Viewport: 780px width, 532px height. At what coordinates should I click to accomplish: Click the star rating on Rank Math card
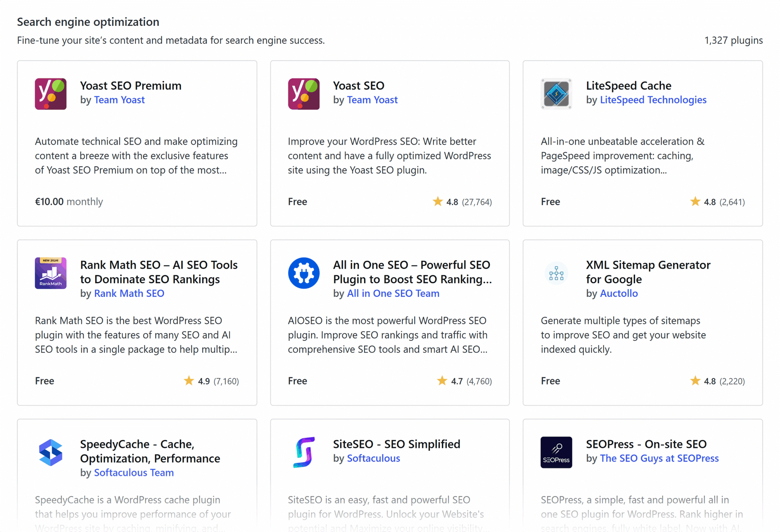pos(211,381)
